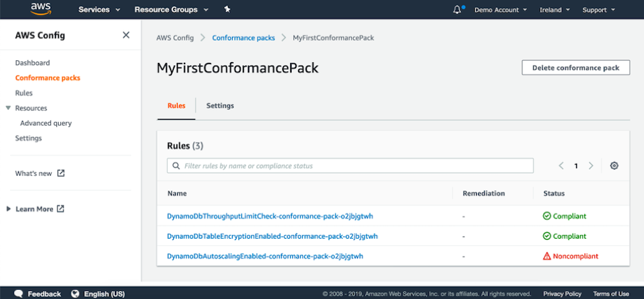Open the DynamoDbThroughputLimitCheck rule link
Screen dimensions: 644x299
point(270,216)
